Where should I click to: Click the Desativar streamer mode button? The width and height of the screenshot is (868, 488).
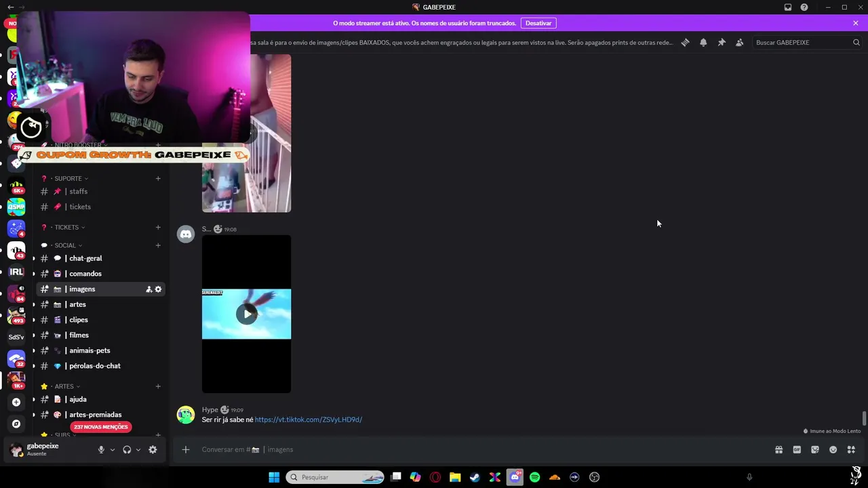click(x=538, y=23)
